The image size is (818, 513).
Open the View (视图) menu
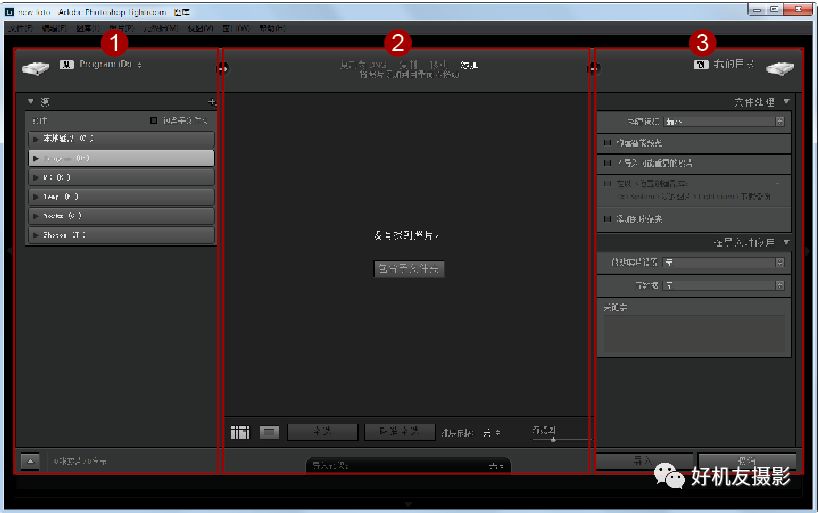200,28
